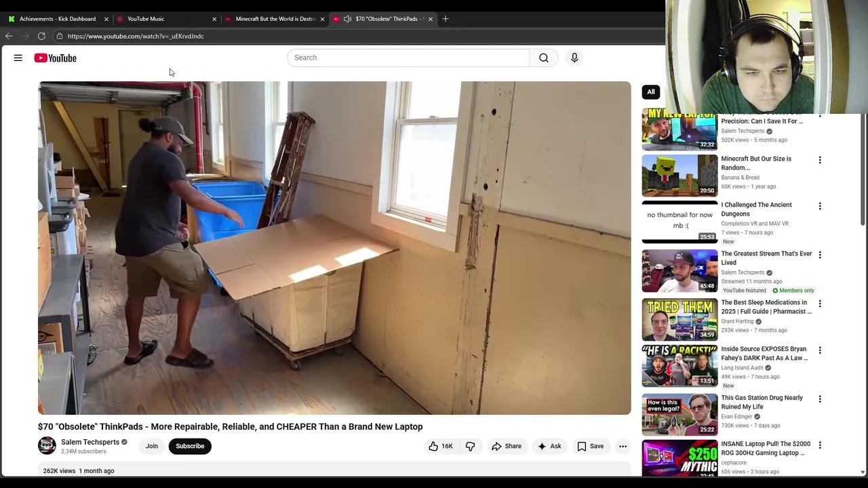868x488 pixels.
Task: Click Long Island Audit channel name
Action: coord(743,367)
